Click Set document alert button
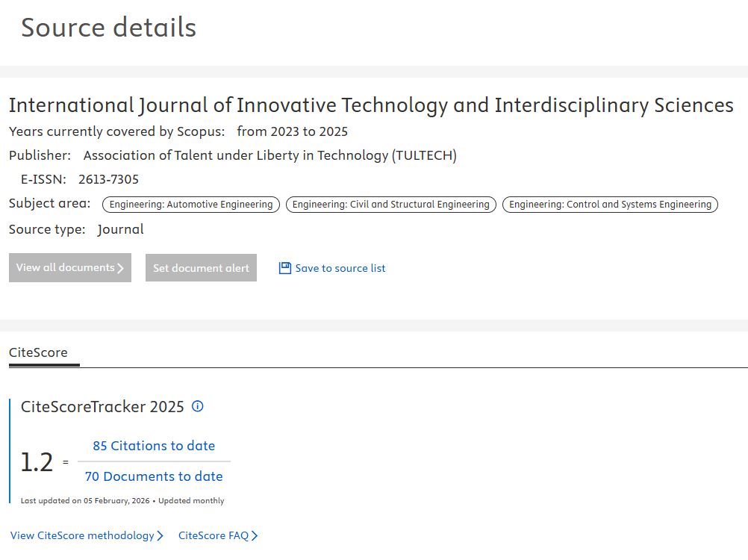748x560 pixels. click(x=201, y=268)
